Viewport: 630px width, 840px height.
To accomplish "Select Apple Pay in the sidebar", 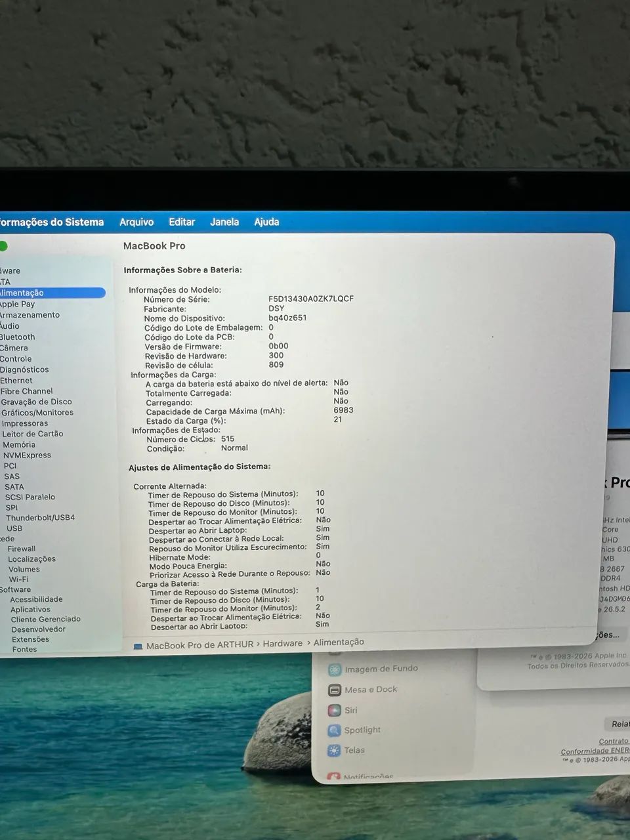I will coord(17,304).
